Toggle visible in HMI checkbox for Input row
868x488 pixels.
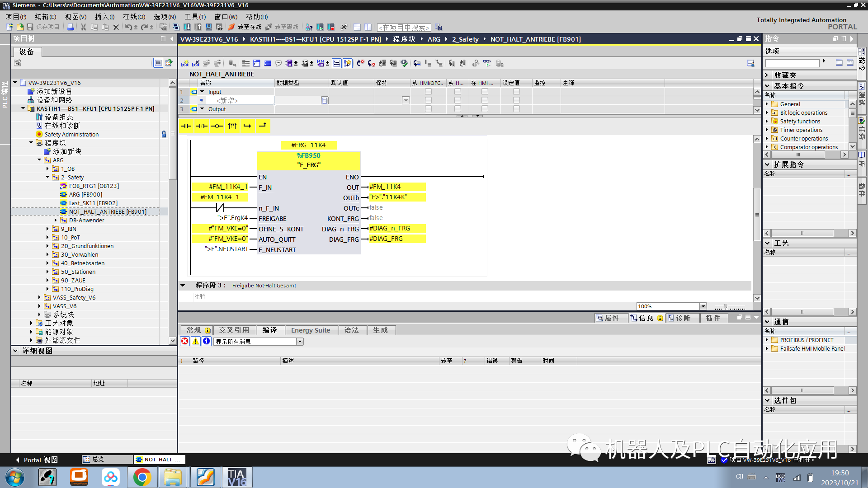pyautogui.click(x=485, y=92)
